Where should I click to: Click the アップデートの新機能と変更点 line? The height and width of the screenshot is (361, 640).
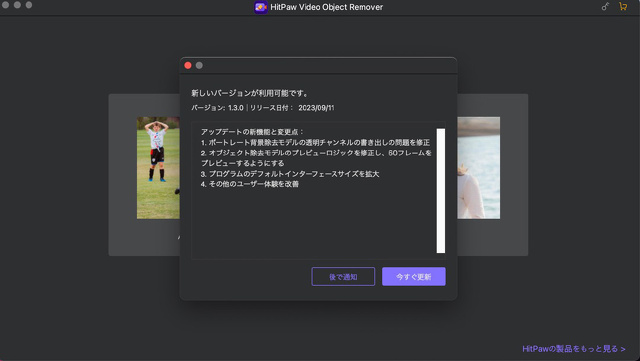[252, 132]
